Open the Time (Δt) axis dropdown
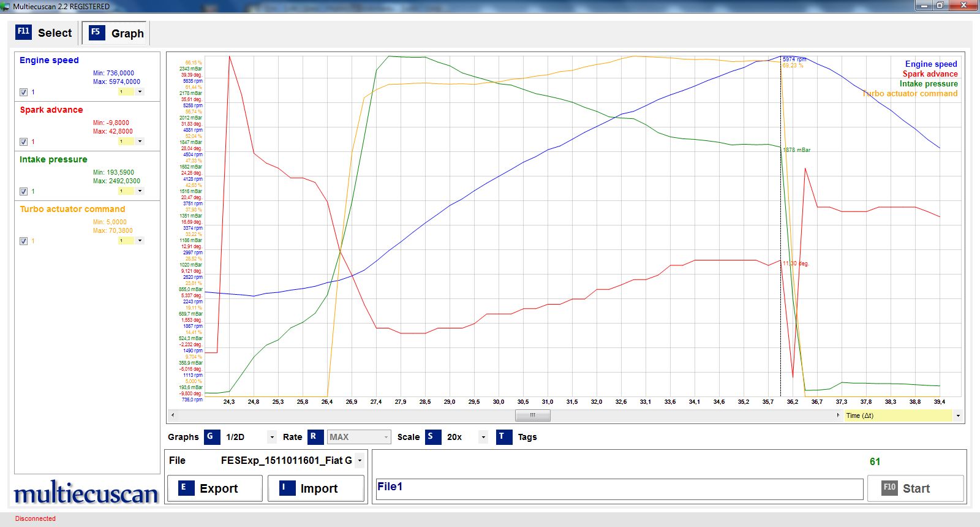Image resolution: width=980 pixels, height=527 pixels. (x=957, y=415)
